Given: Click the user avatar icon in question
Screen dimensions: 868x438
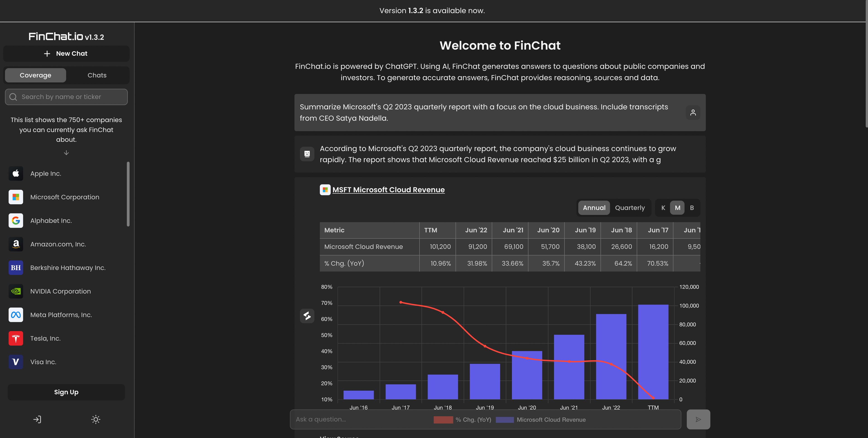Looking at the screenshot, I should 693,113.
